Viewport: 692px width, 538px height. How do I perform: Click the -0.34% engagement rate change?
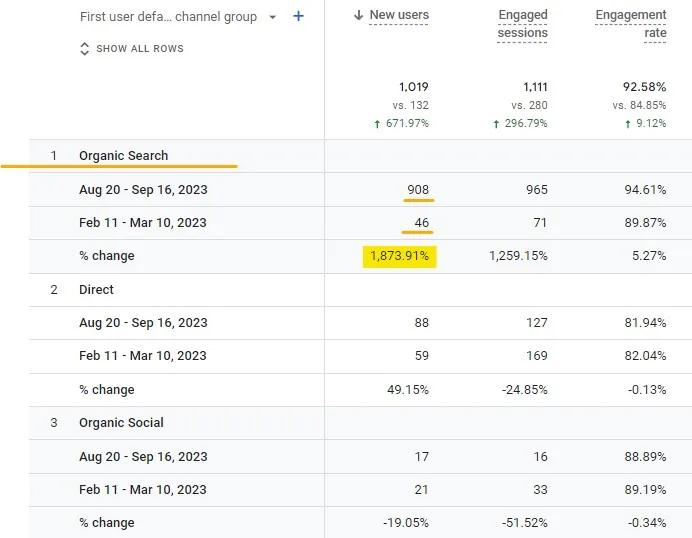[647, 523]
